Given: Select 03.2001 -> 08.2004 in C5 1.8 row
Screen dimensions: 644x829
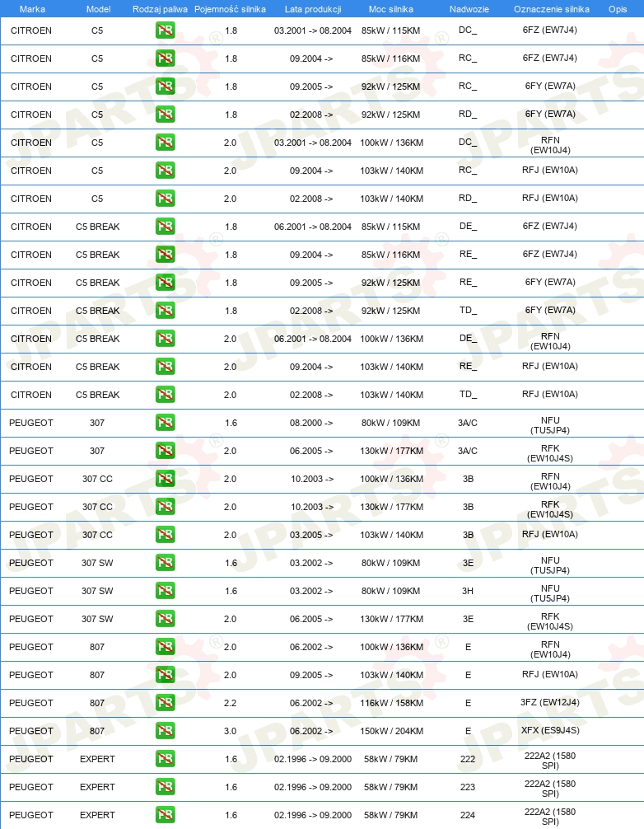Looking at the screenshot, I should (x=313, y=30).
